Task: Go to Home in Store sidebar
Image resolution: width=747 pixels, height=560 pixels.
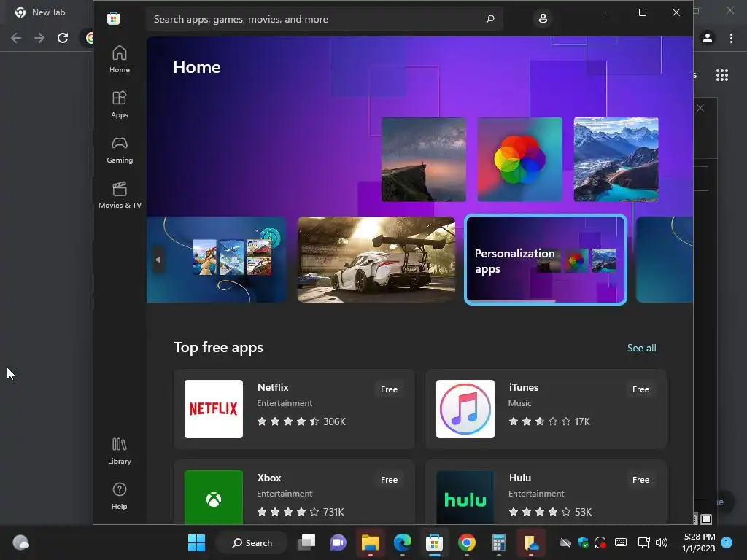Action: 119,59
